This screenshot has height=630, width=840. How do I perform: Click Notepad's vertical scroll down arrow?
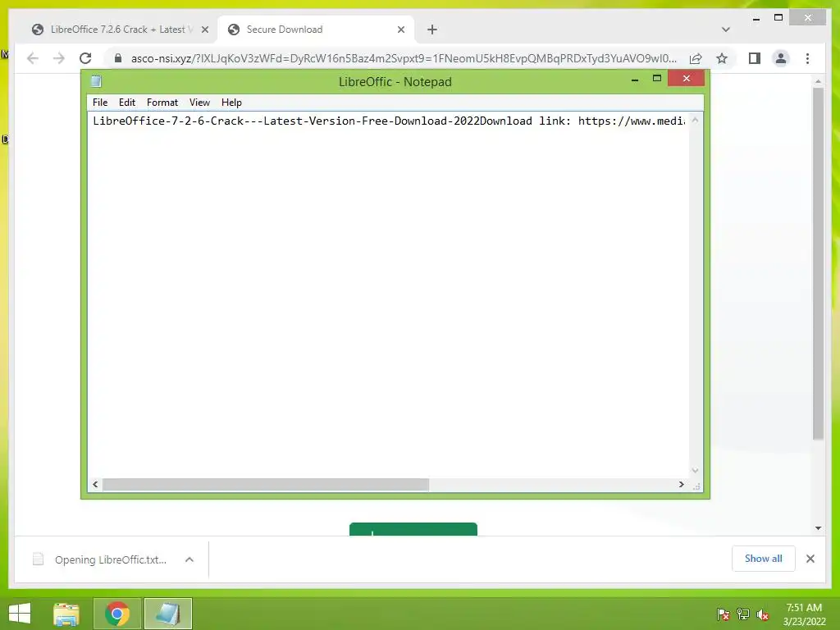click(x=695, y=470)
